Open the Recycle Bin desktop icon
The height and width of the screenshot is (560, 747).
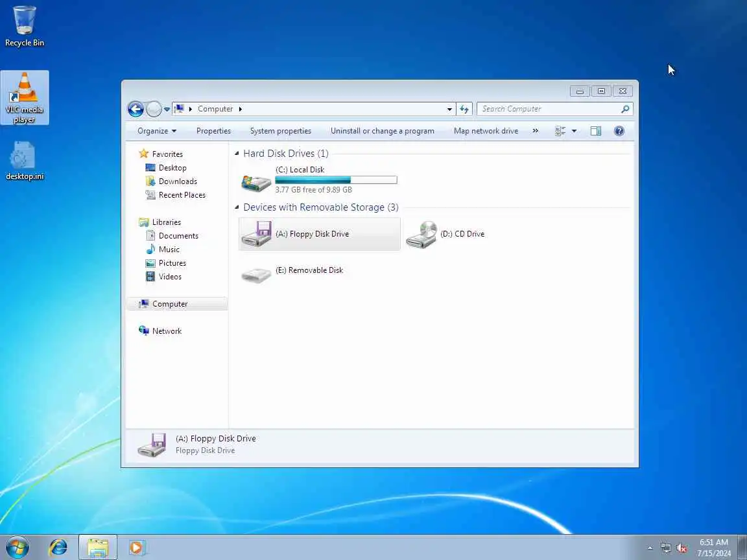[x=24, y=26]
